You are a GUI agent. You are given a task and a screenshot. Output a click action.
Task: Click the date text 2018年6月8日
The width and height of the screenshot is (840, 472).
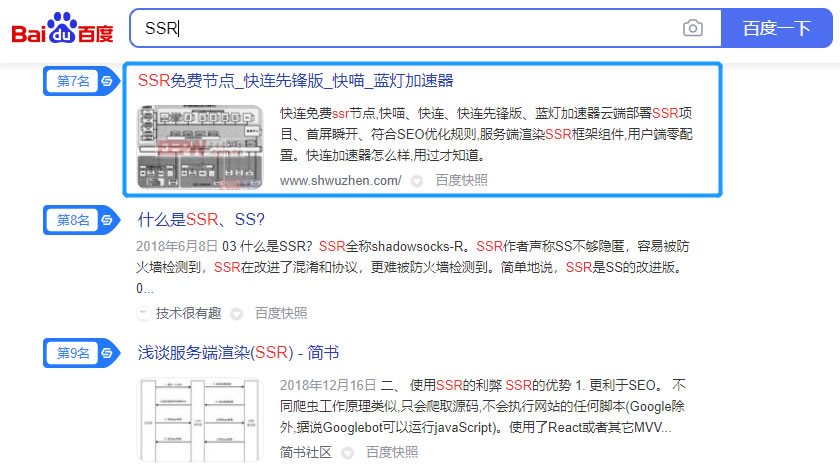[177, 246]
